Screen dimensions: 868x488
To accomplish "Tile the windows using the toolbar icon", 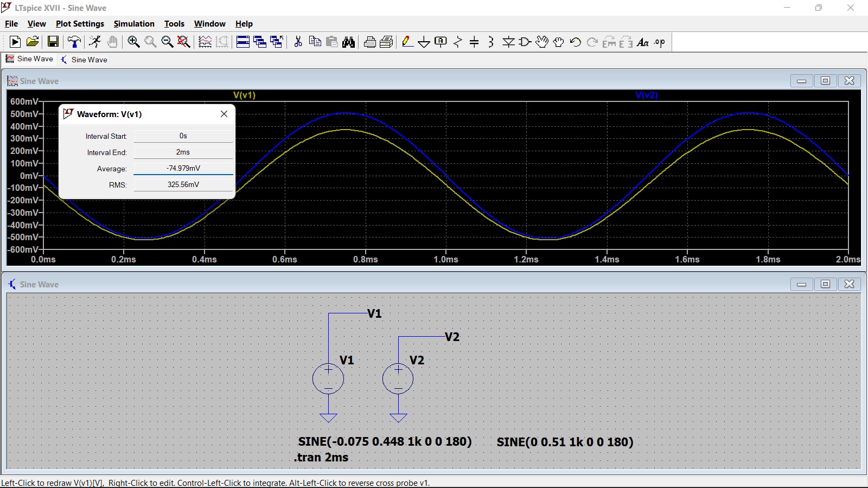I will click(x=243, y=42).
